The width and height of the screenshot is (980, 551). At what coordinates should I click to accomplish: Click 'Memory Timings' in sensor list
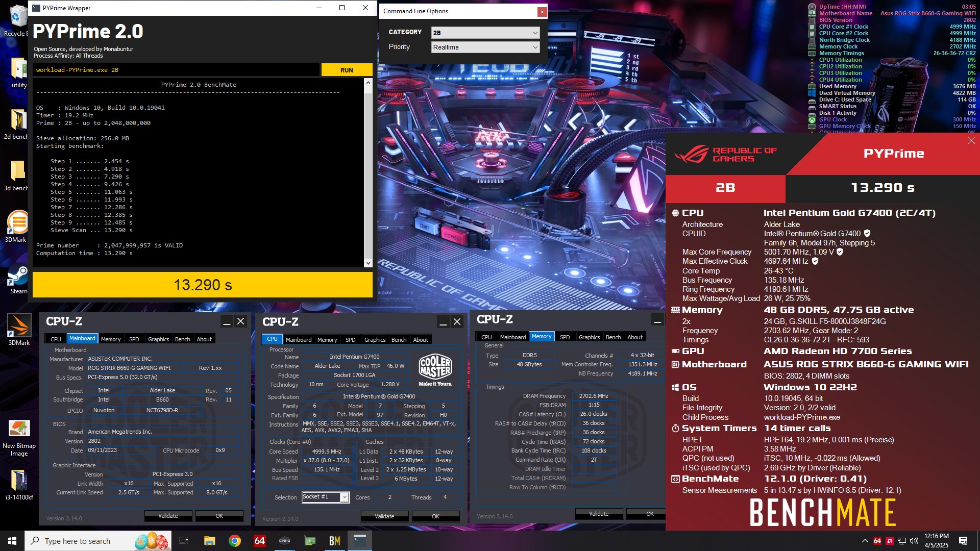pyautogui.click(x=842, y=53)
